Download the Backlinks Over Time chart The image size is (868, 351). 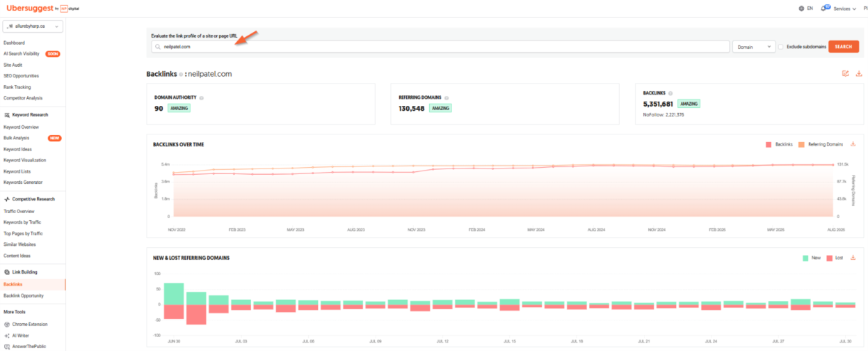tap(853, 144)
